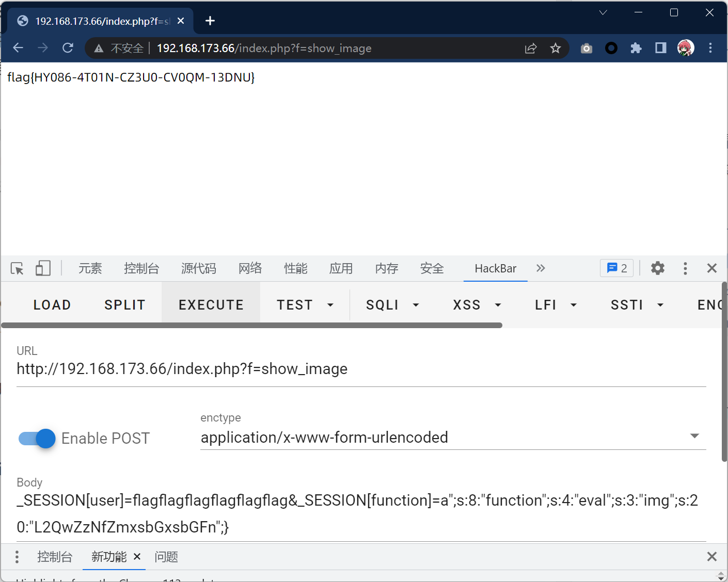Open DevTools settings with the gear icon
Viewport: 728px width, 582px height.
pos(657,268)
